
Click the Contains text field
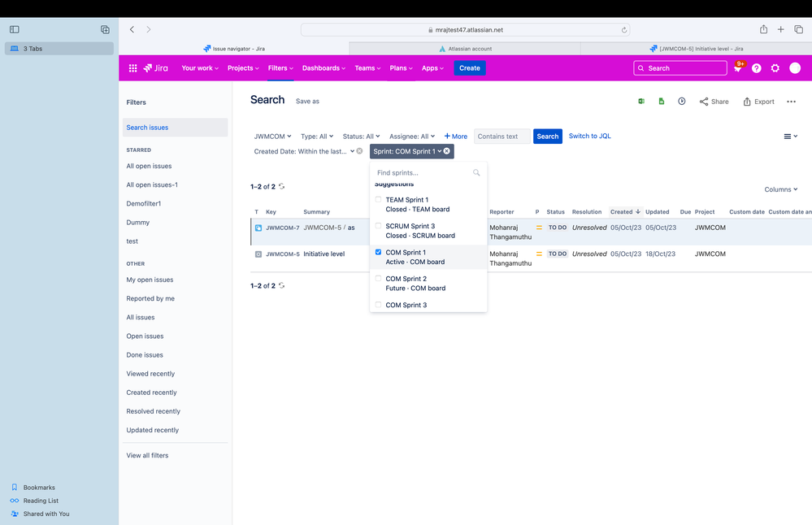click(502, 137)
